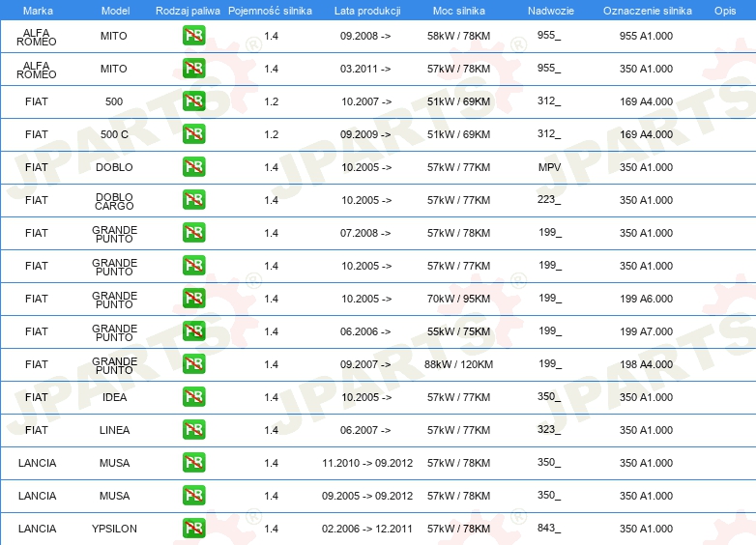Select the LINEA model cell
This screenshot has width=756, height=545.
point(114,430)
